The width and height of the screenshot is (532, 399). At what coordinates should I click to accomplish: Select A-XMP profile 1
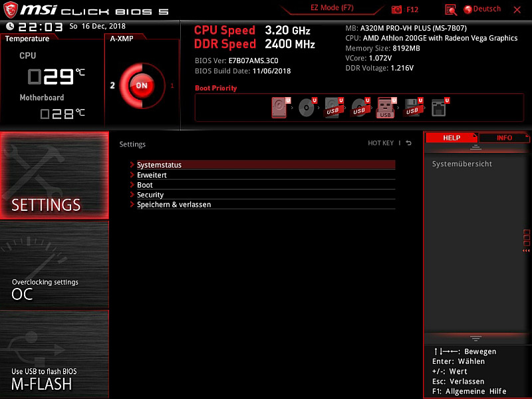pyautogui.click(x=172, y=86)
